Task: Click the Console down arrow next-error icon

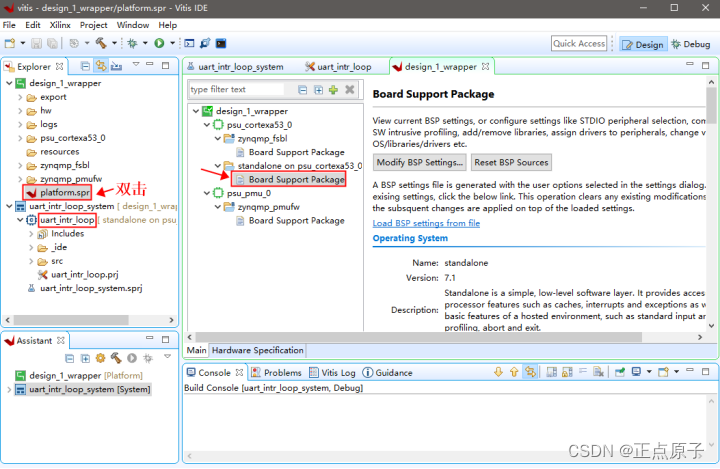Action: [498, 372]
